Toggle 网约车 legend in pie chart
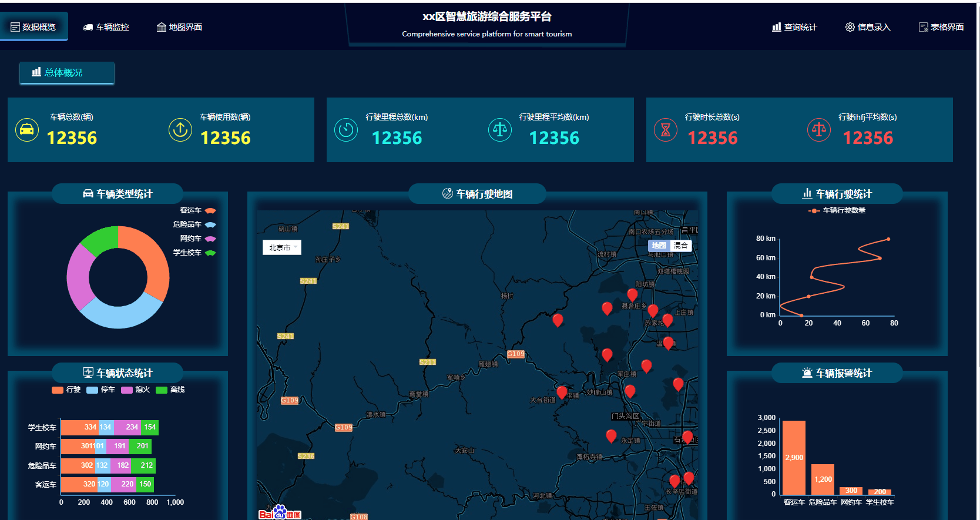The image size is (980, 520). coord(198,239)
